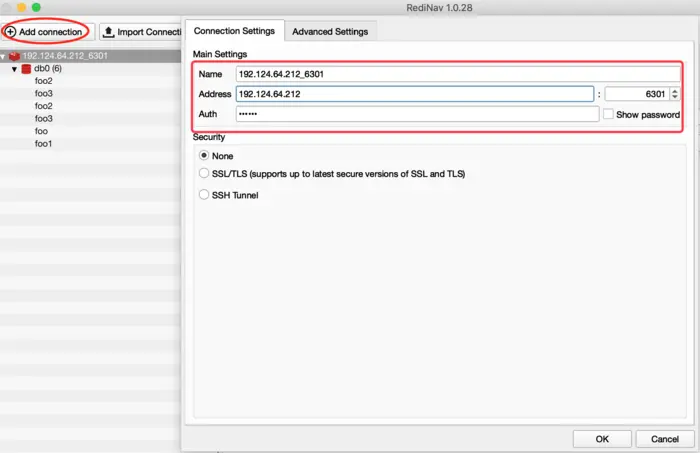Click the Auth password field
The height and width of the screenshot is (453, 700).
click(417, 114)
